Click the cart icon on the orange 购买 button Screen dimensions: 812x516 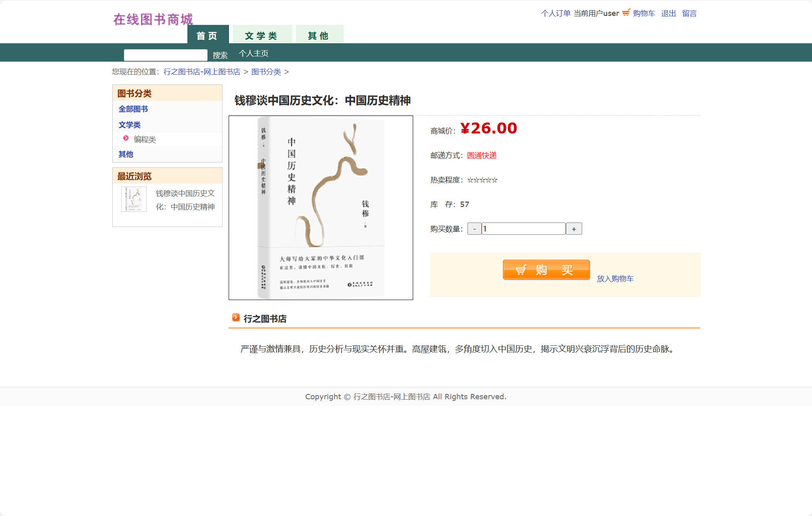(521, 270)
